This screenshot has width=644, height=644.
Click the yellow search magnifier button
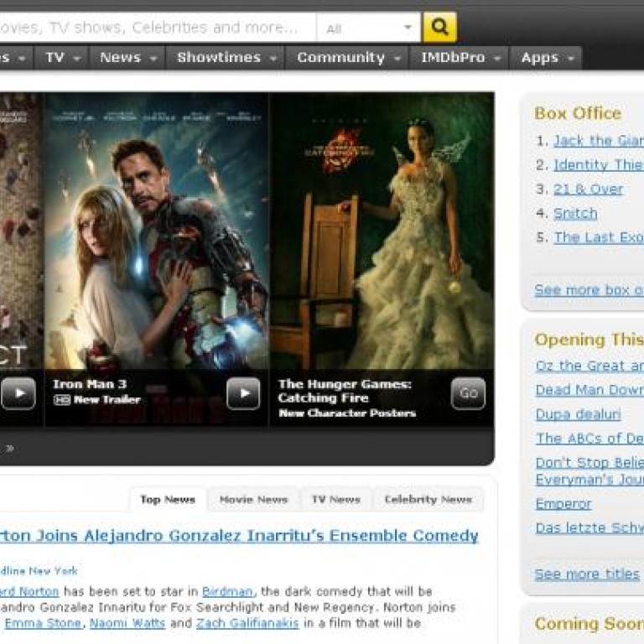tap(439, 27)
